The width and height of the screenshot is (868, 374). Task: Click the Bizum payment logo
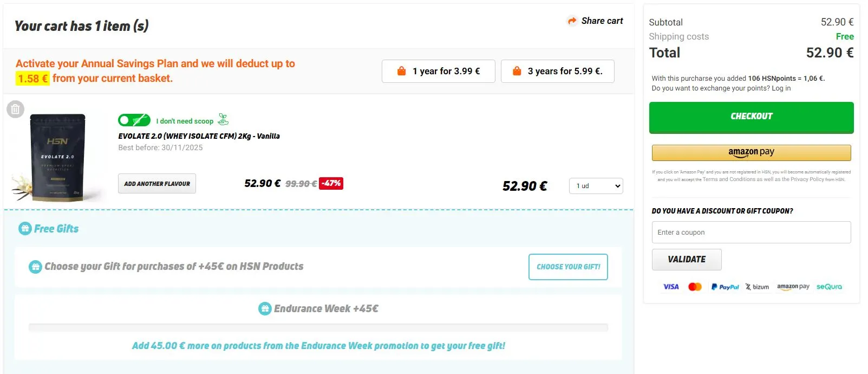point(757,287)
